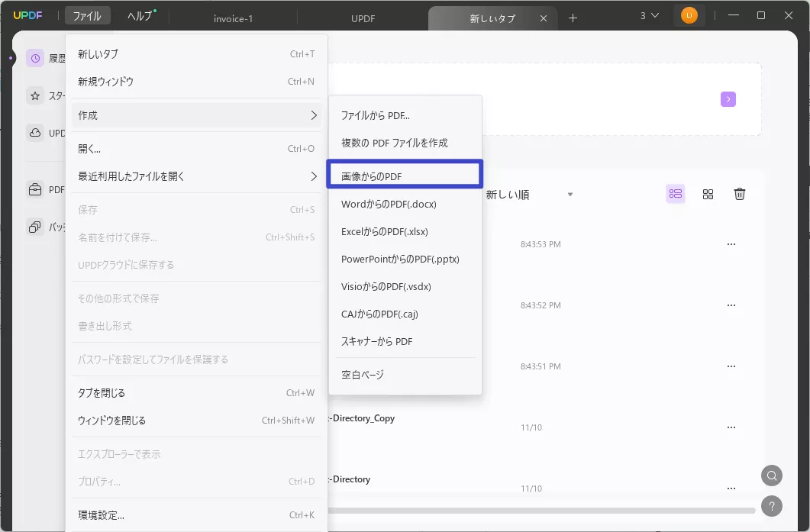Select 複数の PDF ファイルを作成 option
This screenshot has width=810, height=532.
[x=405, y=143]
